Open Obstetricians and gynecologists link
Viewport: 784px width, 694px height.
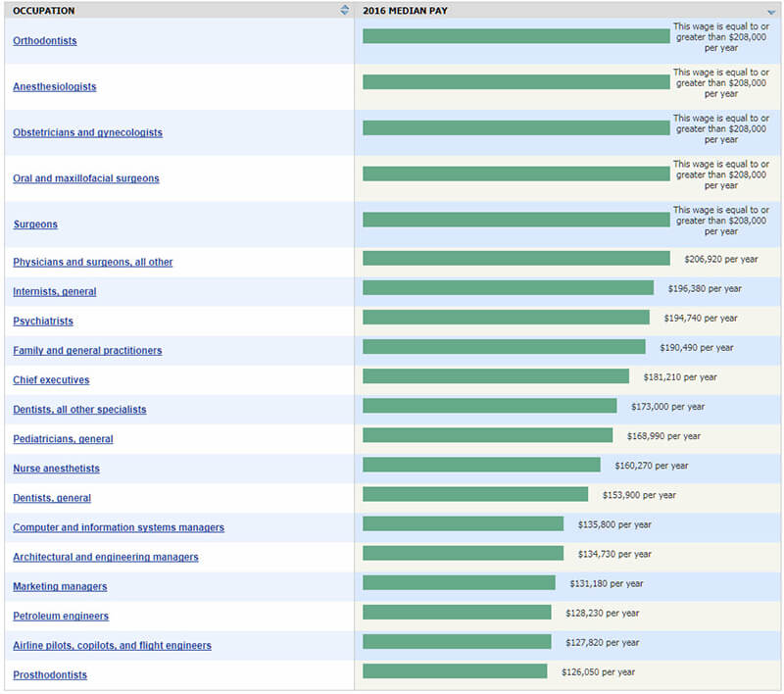[87, 132]
